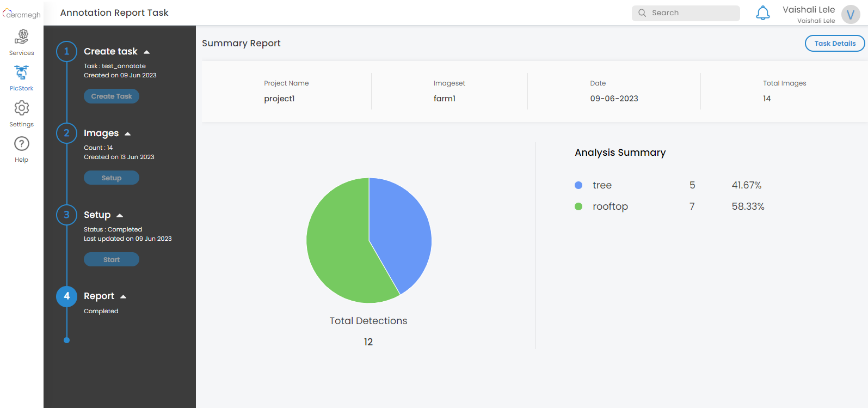The width and height of the screenshot is (868, 408).
Task: Click the Aeromegh logo
Action: coord(22,14)
